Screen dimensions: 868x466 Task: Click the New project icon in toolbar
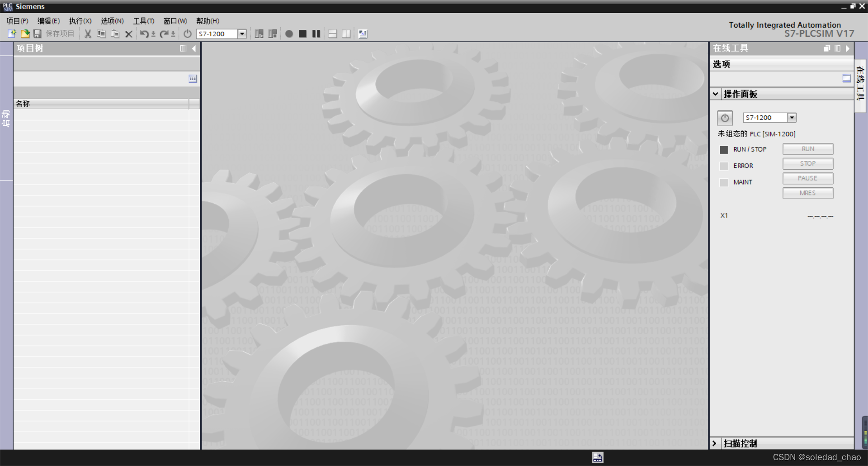(12, 34)
